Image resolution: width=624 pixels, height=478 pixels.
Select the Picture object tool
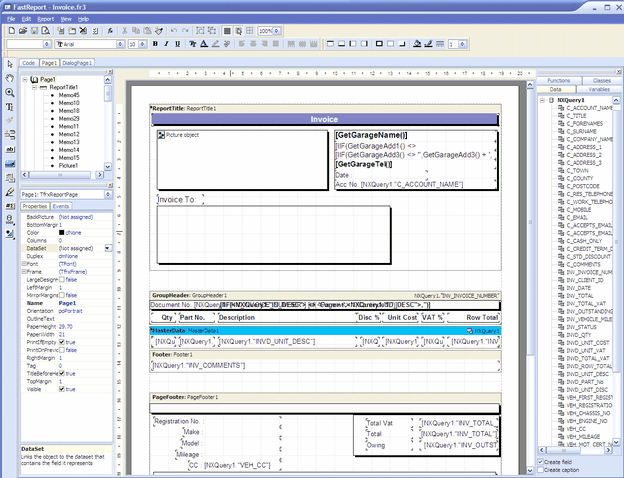tap(10, 164)
